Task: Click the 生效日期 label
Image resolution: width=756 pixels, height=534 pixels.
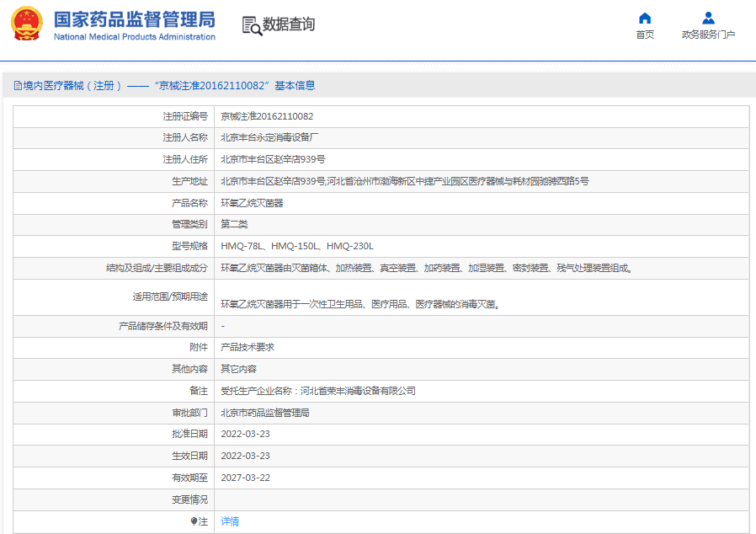Action: (x=189, y=456)
